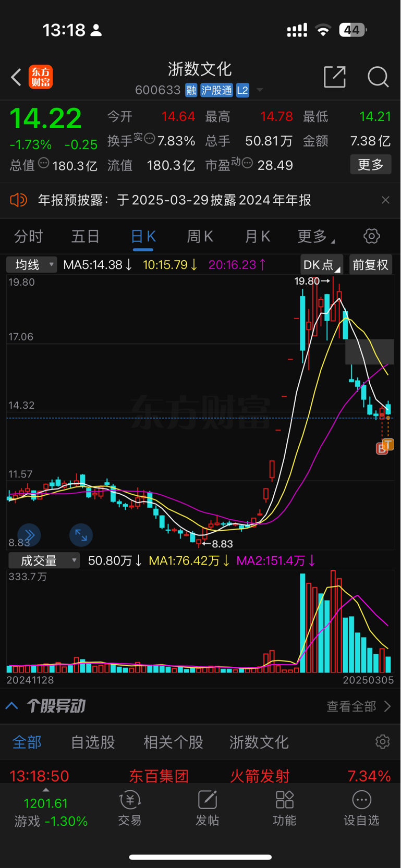Tap the 换手 info icon
This screenshot has width=401, height=868.
[150, 139]
